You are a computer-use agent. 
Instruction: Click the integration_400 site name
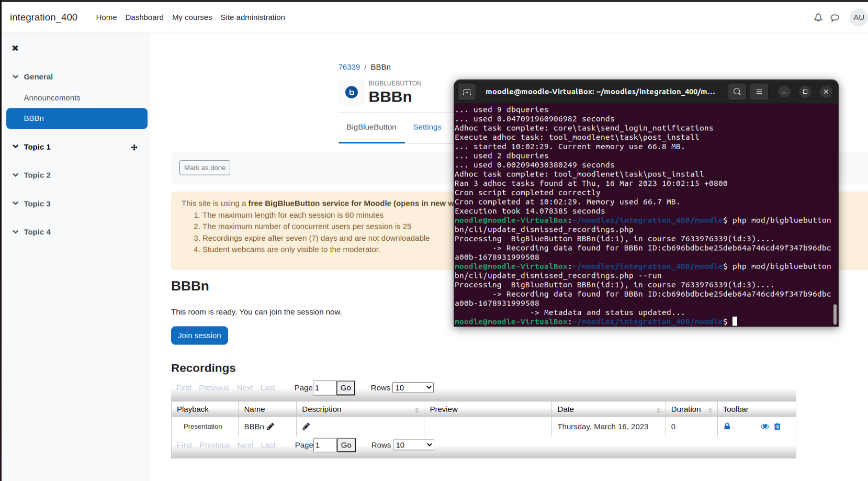coord(43,17)
